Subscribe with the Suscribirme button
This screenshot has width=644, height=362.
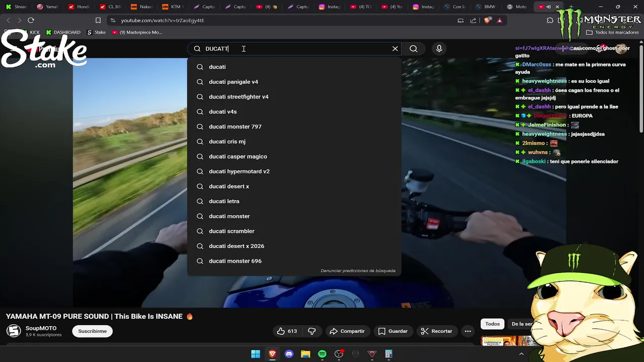[x=93, y=331]
